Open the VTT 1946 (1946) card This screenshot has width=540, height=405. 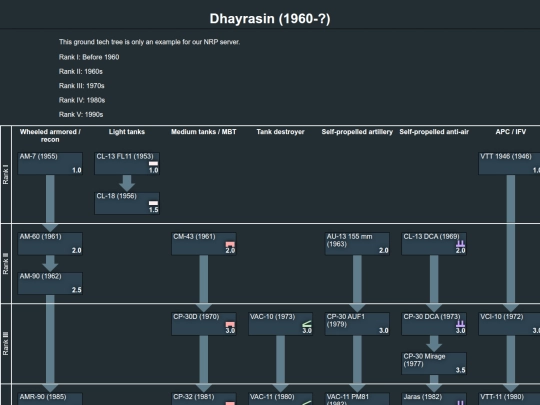(x=509, y=164)
